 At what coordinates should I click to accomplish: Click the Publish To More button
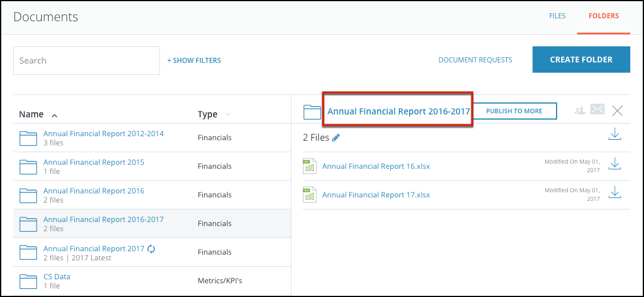(x=514, y=111)
